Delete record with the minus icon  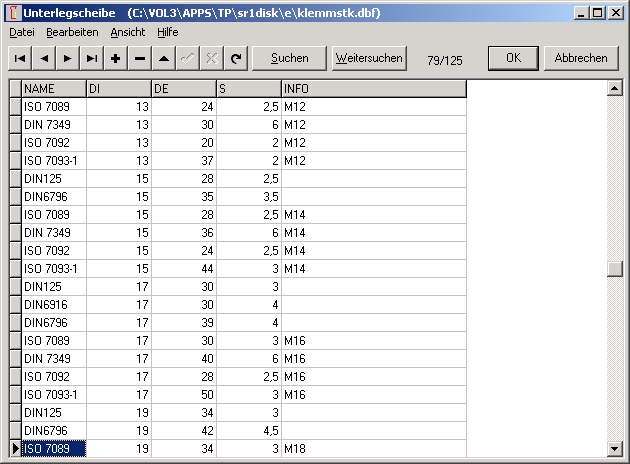140,59
